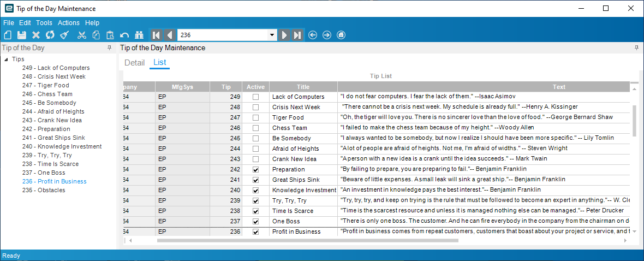Switch to the Detail tab
The width and height of the screenshot is (644, 261).
point(135,63)
